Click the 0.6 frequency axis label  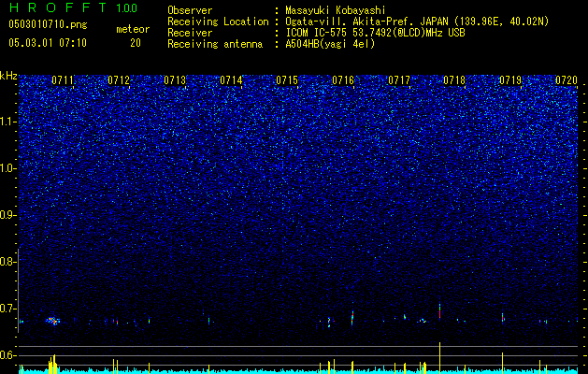tap(7, 355)
